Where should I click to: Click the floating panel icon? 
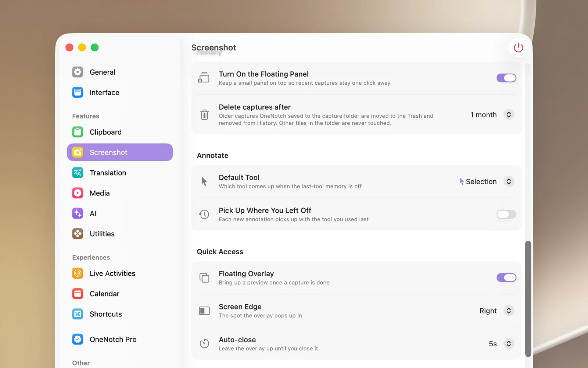pos(204,78)
